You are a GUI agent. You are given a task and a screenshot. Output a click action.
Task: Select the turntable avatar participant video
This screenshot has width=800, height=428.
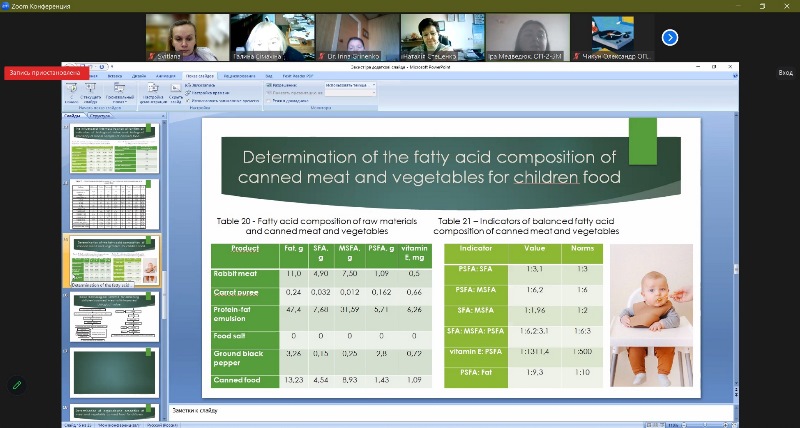click(612, 37)
